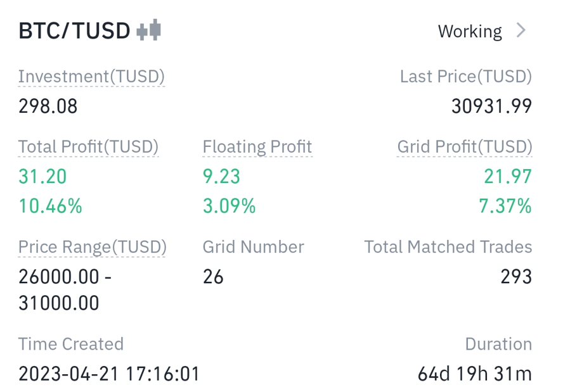The height and width of the screenshot is (392, 570).
Task: Show the Price Range(TUSD) explanation label
Action: pos(93,247)
